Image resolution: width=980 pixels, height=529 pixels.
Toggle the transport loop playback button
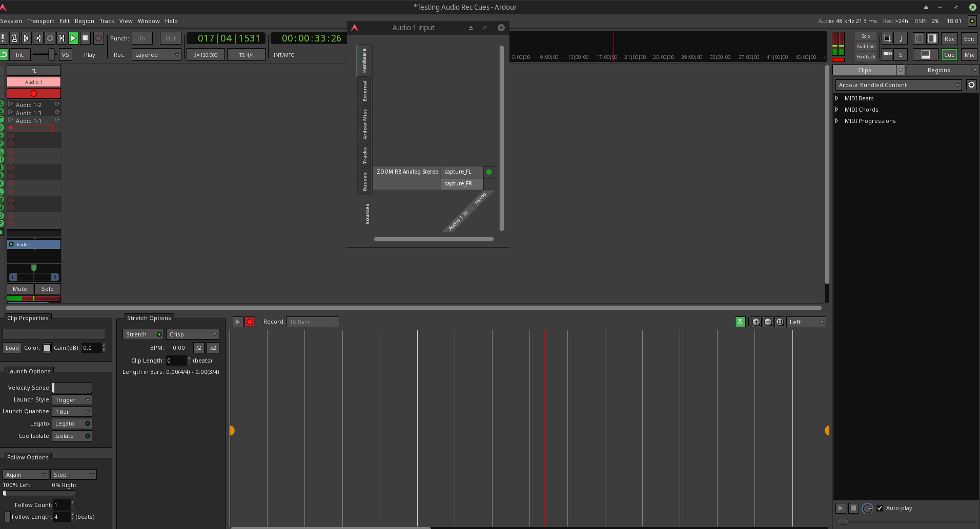50,38
